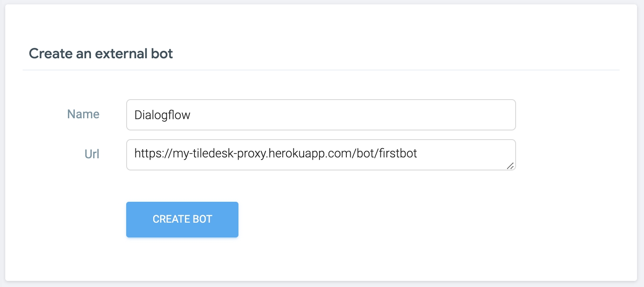Click 'my-tiledesk-proxy' in the Url value
This screenshot has height=287, width=644.
[217, 154]
